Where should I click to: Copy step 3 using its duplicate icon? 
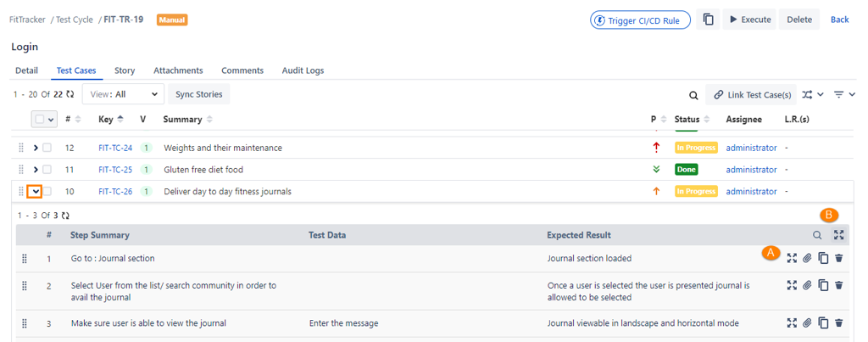click(823, 322)
